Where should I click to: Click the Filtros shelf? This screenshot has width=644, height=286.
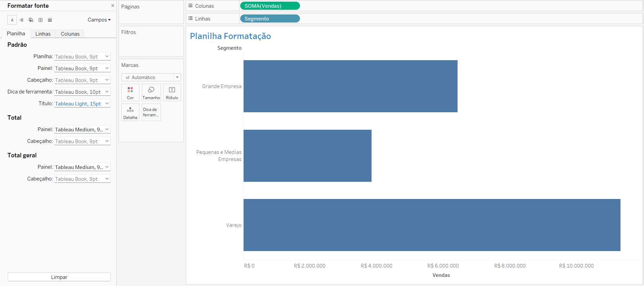click(151, 41)
